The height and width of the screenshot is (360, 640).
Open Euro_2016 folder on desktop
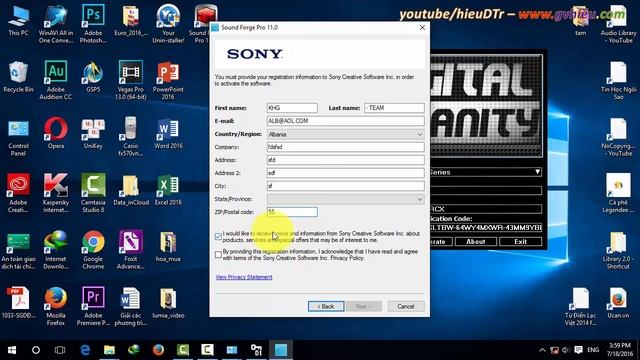[x=131, y=21]
